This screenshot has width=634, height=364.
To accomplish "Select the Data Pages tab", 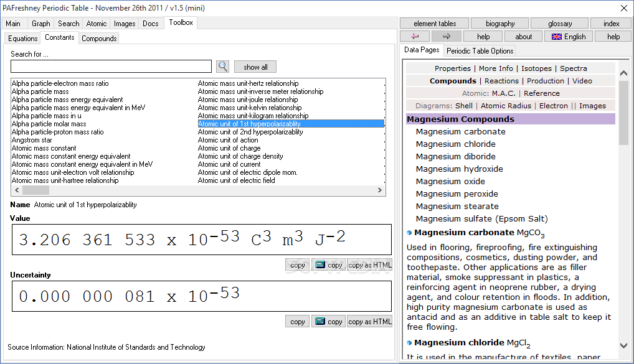I will click(422, 50).
